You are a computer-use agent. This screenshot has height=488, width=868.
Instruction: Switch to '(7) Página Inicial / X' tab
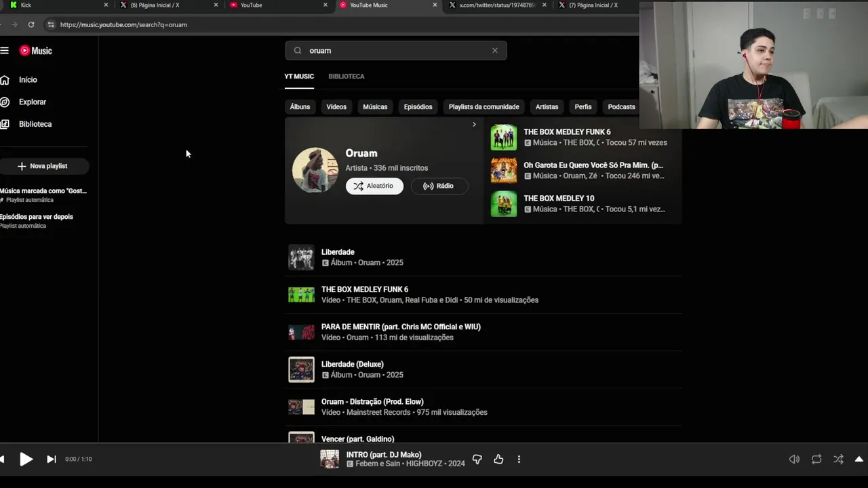[x=597, y=5]
